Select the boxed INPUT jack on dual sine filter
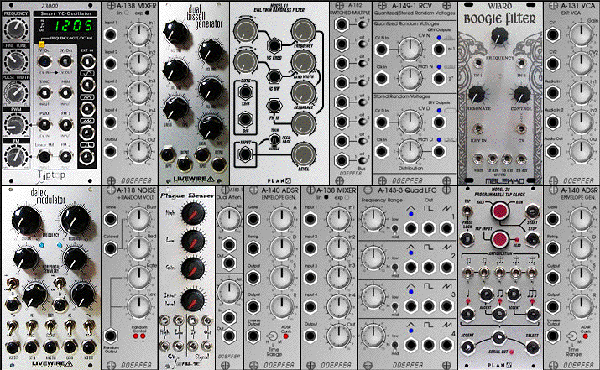 tap(245, 154)
